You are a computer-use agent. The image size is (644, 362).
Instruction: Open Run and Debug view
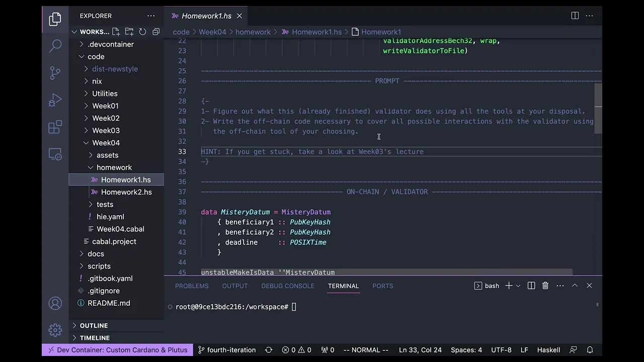[x=55, y=100]
